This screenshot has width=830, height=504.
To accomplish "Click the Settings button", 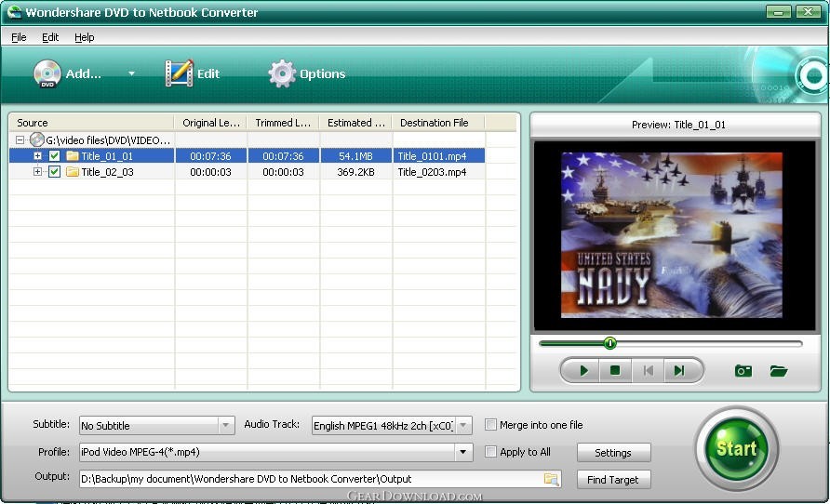I will coord(613,453).
